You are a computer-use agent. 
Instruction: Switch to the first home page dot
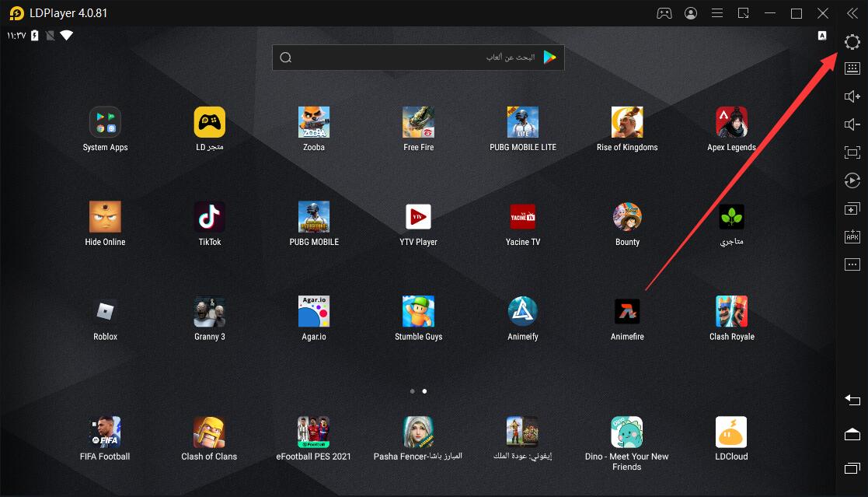(413, 391)
